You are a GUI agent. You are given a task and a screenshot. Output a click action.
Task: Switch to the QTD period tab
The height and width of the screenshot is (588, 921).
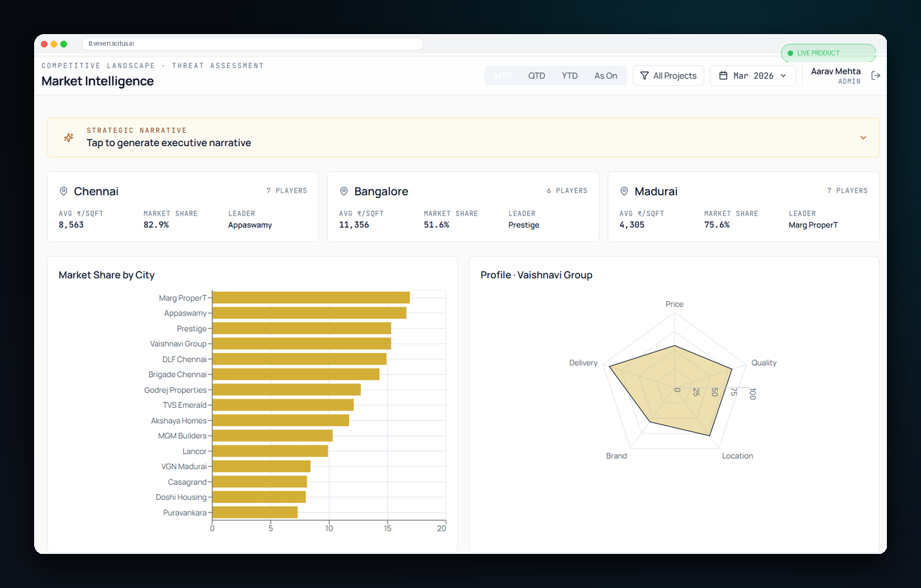(x=537, y=75)
